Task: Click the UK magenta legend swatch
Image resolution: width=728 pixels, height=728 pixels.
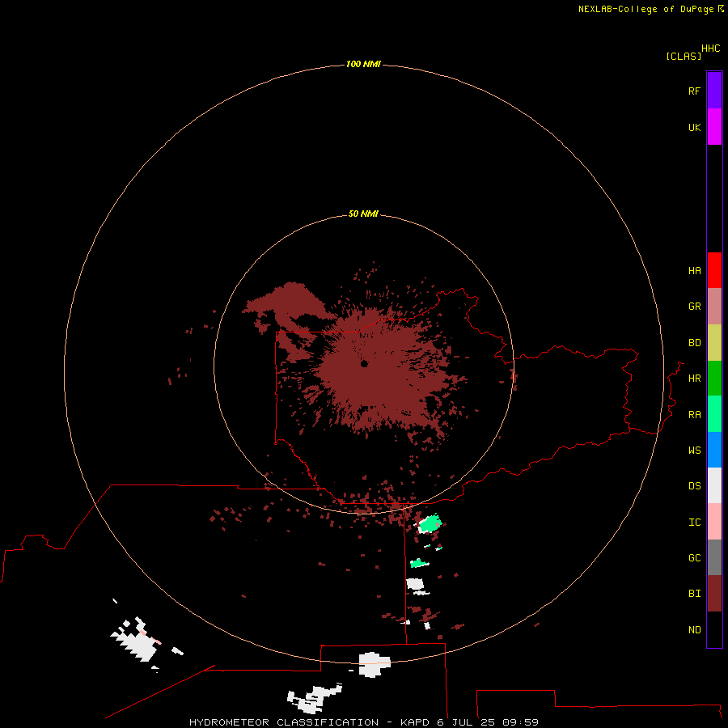Action: click(714, 127)
